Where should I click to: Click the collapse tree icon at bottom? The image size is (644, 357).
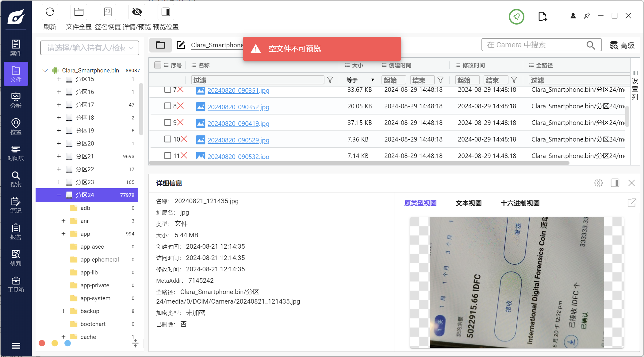pyautogui.click(x=135, y=343)
